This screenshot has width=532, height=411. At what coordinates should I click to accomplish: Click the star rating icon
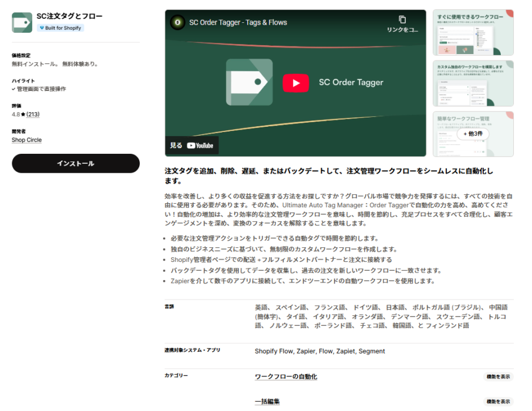23,114
